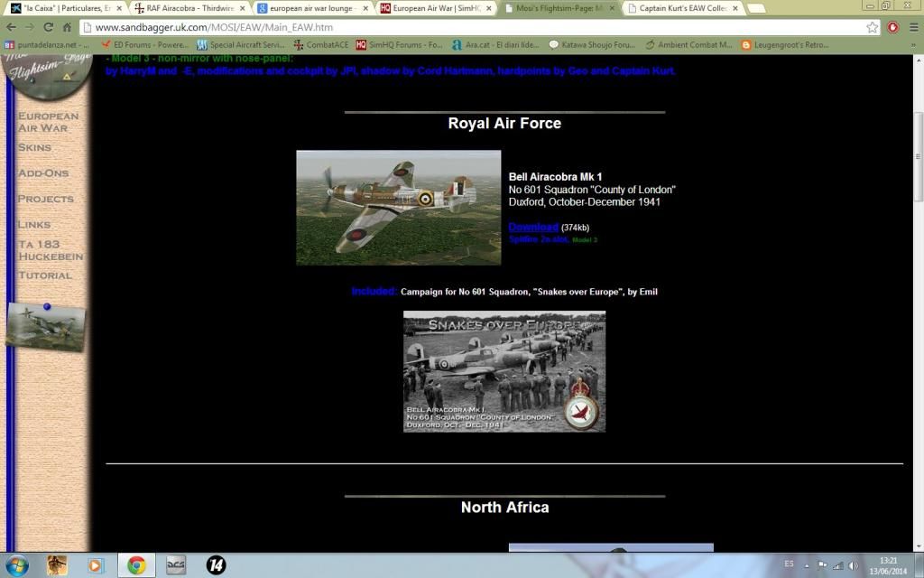Image resolution: width=924 pixels, height=578 pixels.
Task: Open the network tray icon
Action: pyautogui.click(x=837, y=565)
